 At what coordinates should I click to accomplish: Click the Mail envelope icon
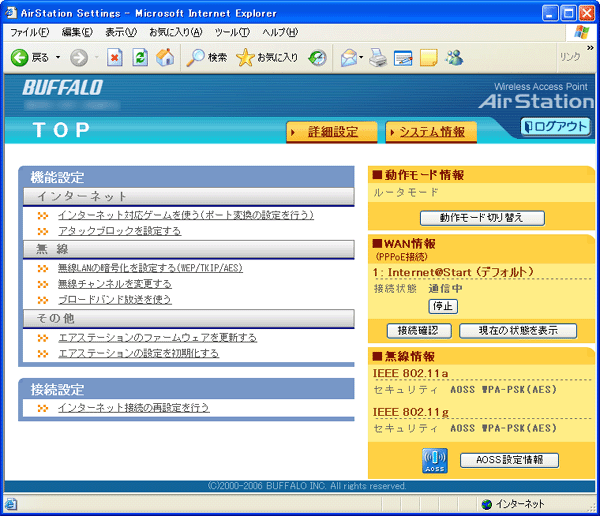point(349,58)
